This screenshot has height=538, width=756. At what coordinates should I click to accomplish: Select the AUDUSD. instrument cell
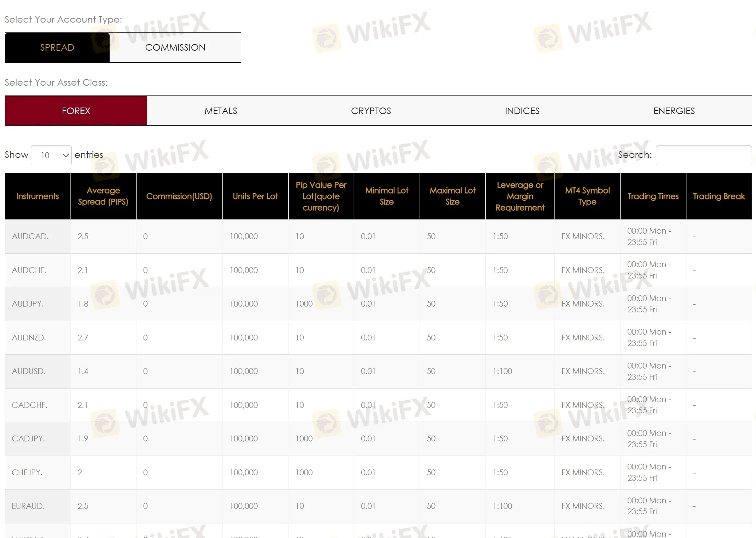point(29,371)
